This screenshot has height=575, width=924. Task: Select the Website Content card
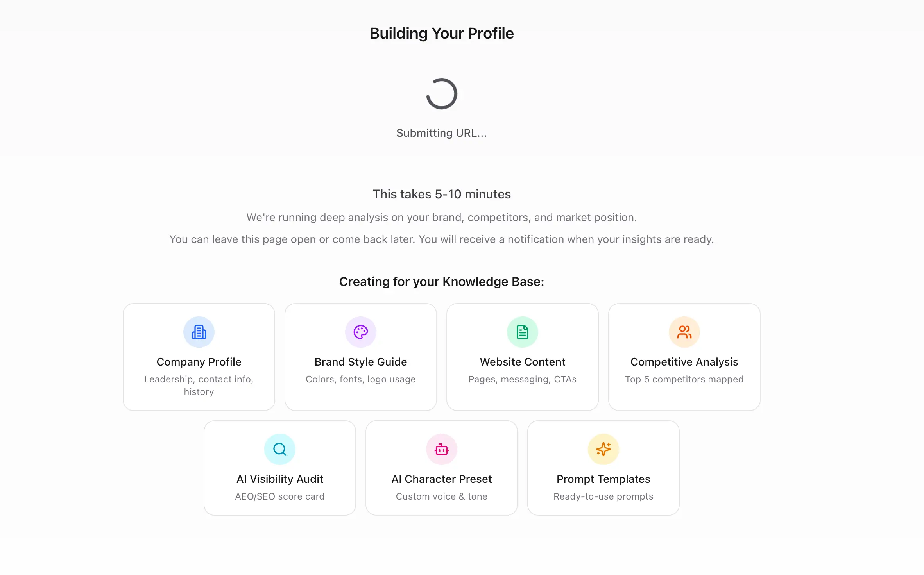[x=522, y=357]
